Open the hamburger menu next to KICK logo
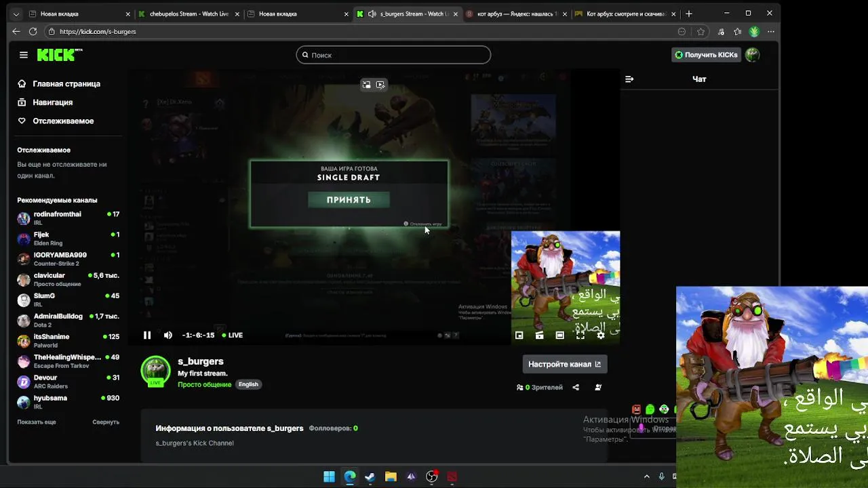The height and width of the screenshot is (488, 868). coord(24,55)
